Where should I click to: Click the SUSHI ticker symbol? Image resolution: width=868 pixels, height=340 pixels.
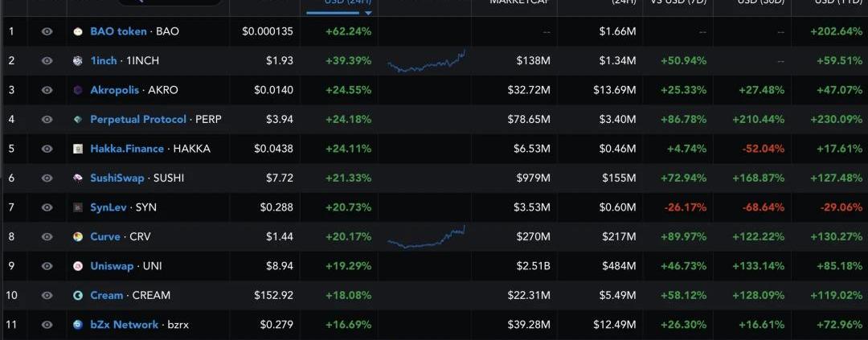(169, 178)
